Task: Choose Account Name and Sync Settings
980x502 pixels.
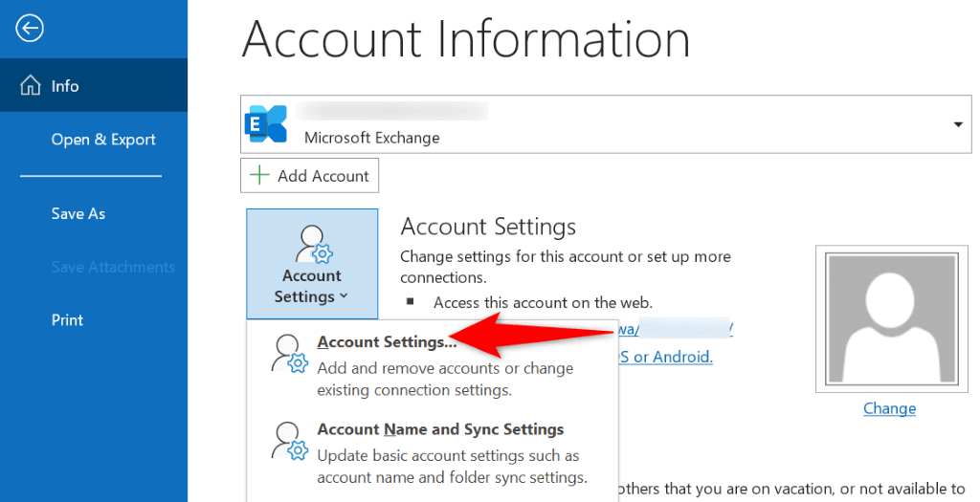Action: click(x=440, y=429)
